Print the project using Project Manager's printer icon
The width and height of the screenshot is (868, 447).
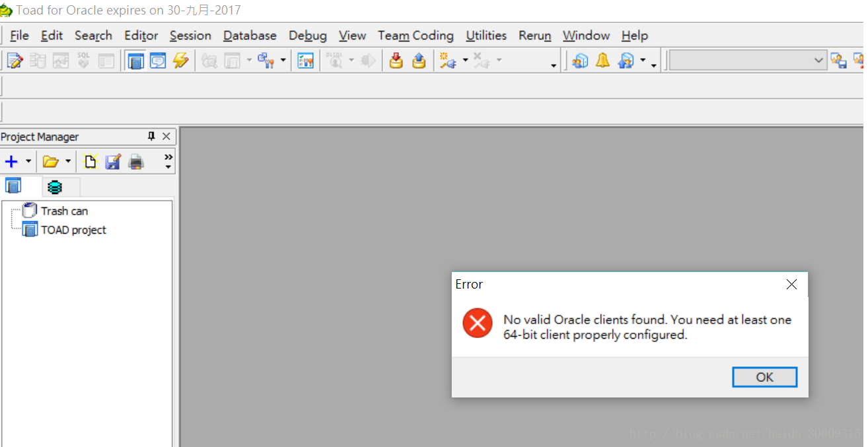coord(136,161)
